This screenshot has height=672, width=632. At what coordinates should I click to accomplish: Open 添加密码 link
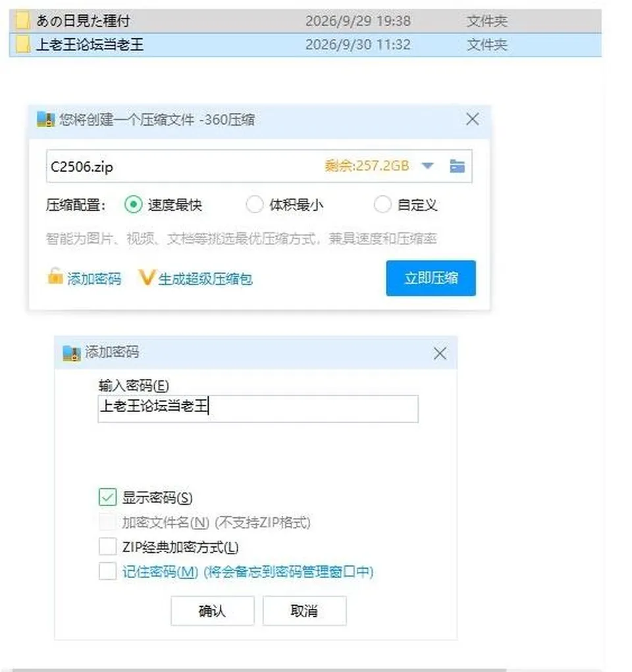tap(94, 278)
